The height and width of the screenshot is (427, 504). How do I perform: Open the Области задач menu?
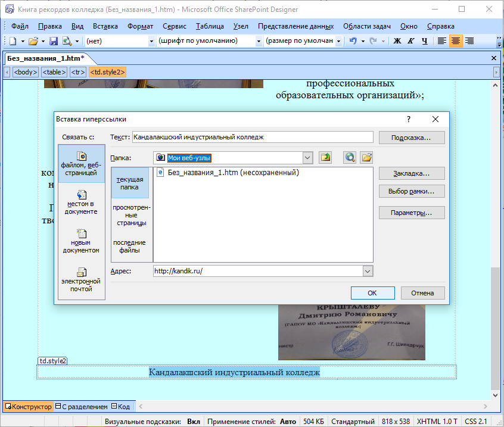coord(367,26)
